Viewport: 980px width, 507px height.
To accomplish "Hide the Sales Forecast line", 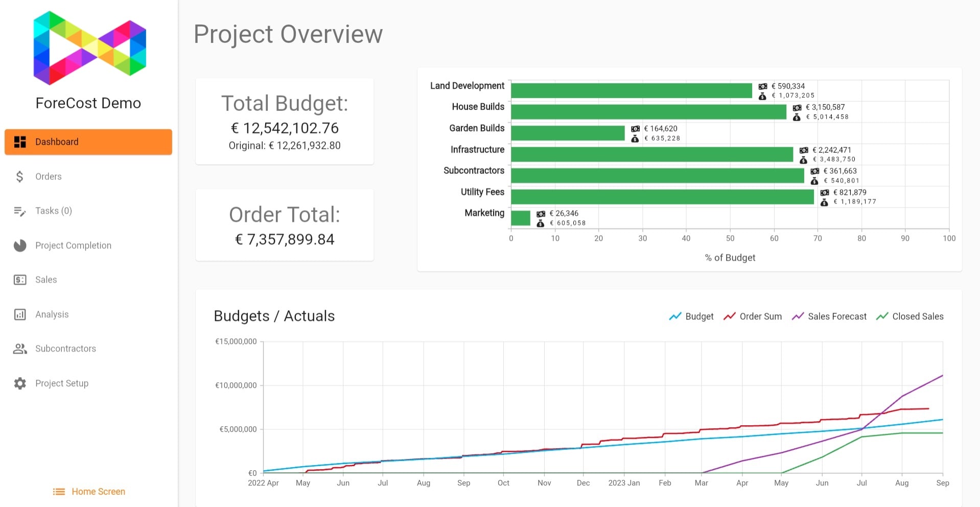I will (829, 317).
